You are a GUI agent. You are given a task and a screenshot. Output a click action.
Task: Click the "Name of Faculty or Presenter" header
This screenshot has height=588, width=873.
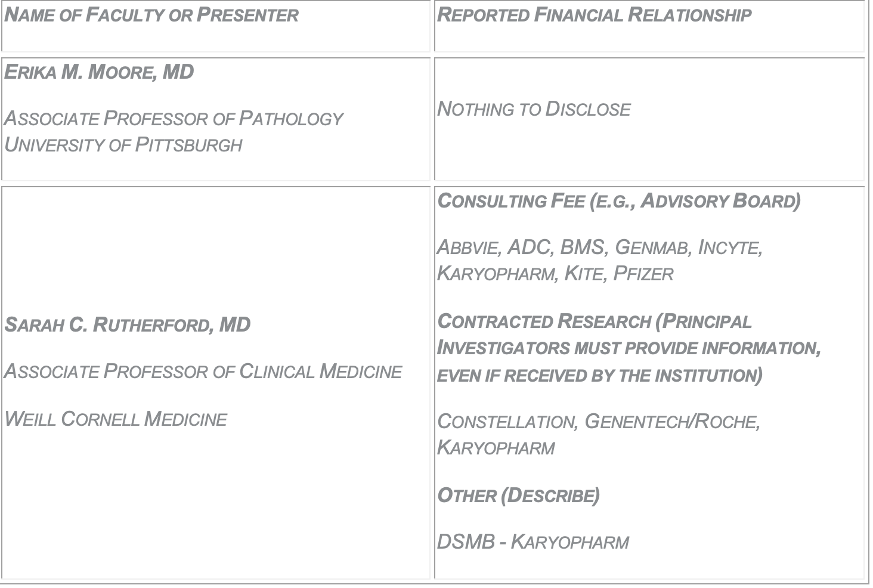click(151, 15)
